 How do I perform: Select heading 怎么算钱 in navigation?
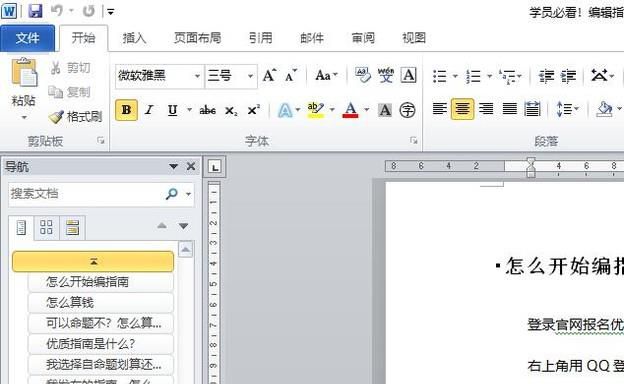(x=101, y=302)
